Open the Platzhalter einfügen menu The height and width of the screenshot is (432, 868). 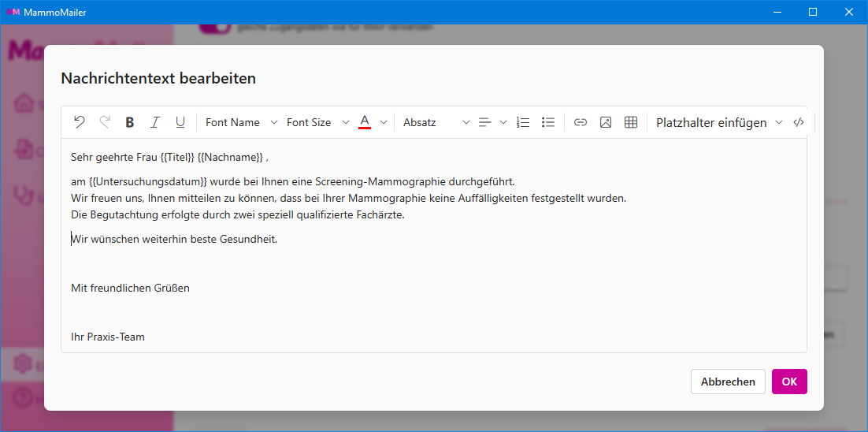click(718, 122)
